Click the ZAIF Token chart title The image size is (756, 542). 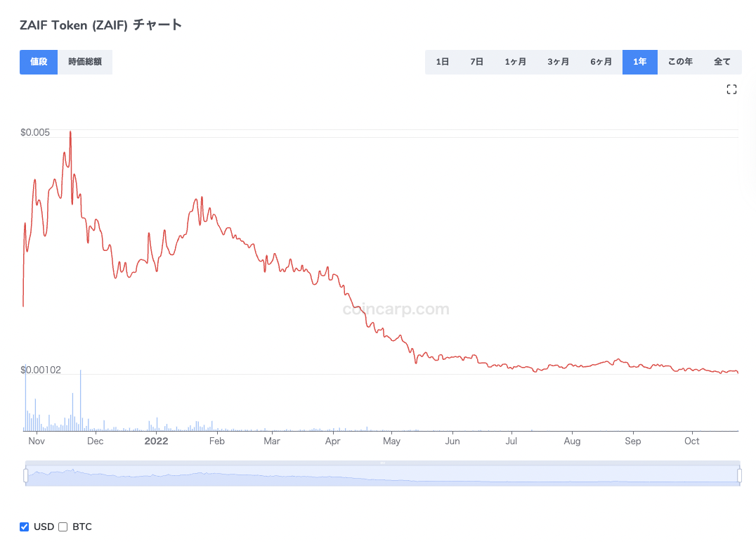point(100,24)
